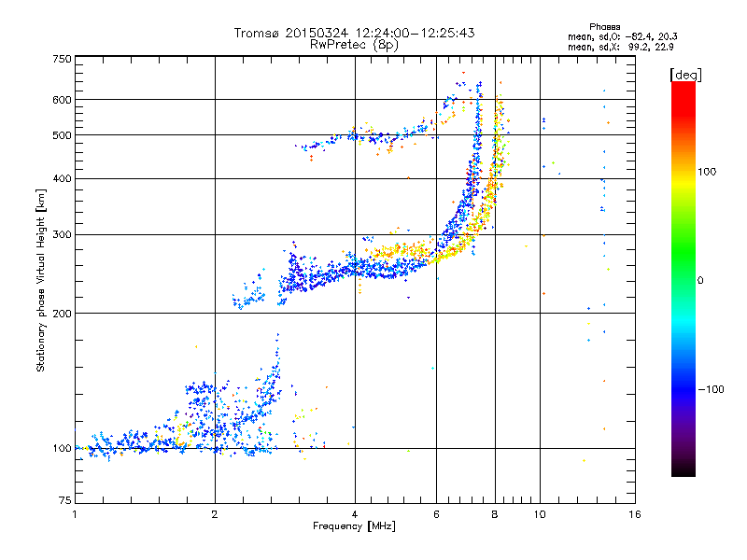This screenshot has height=560, width=747.
Task: Click the colorbar tick label '0'
Action: [700, 280]
